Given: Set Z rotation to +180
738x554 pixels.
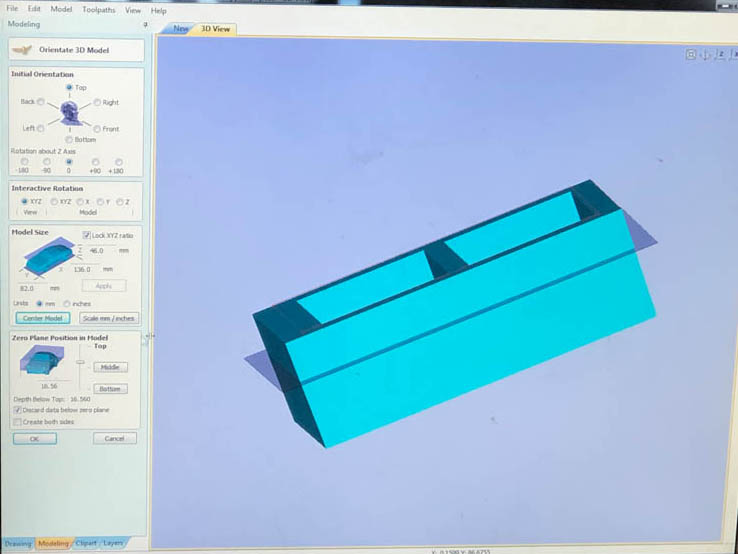Looking at the screenshot, I should click(x=119, y=162).
